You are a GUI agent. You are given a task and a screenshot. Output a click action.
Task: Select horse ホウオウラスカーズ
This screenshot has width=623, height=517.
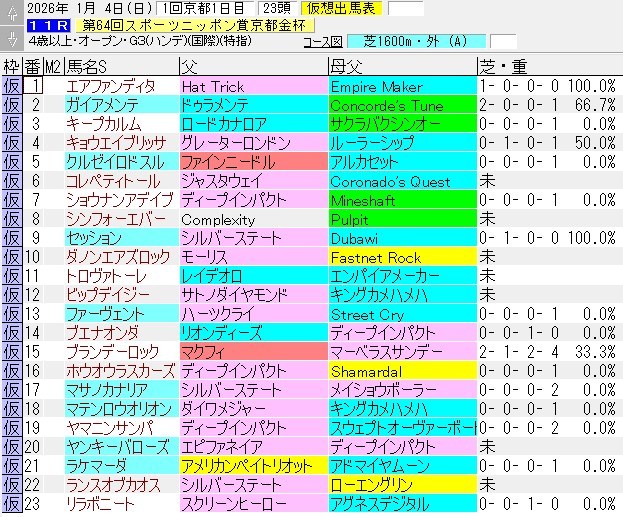tap(122, 371)
